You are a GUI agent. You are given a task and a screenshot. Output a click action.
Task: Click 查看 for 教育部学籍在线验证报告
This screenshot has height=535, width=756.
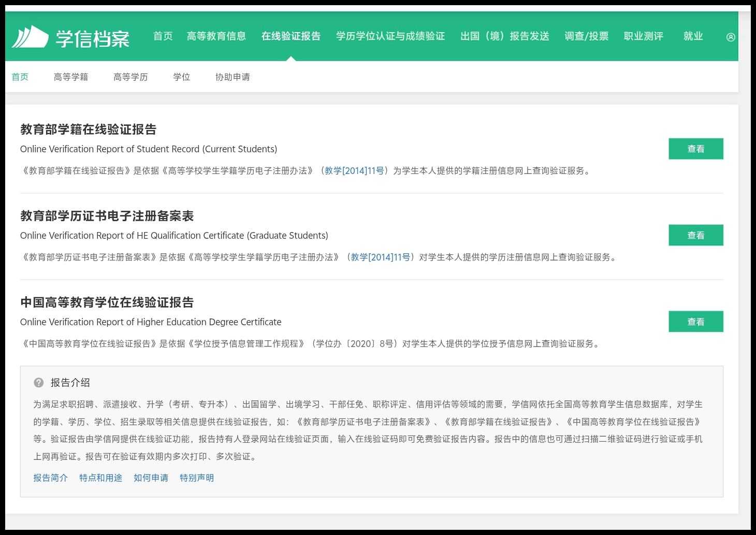(696, 149)
